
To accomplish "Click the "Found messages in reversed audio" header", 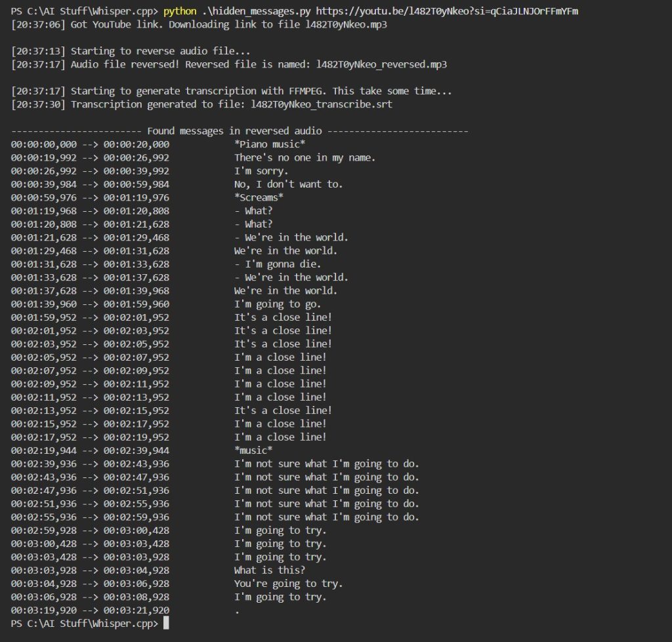I will tap(234, 131).
